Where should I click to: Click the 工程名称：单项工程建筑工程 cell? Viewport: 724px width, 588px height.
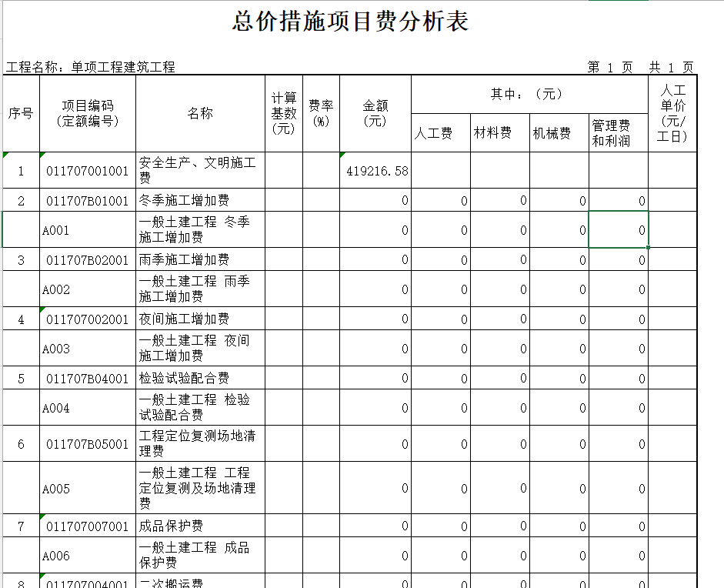(x=91, y=67)
